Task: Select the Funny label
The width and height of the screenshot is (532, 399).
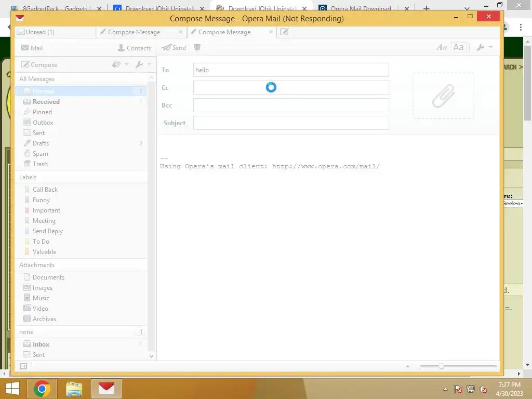Action: [x=81, y=200]
